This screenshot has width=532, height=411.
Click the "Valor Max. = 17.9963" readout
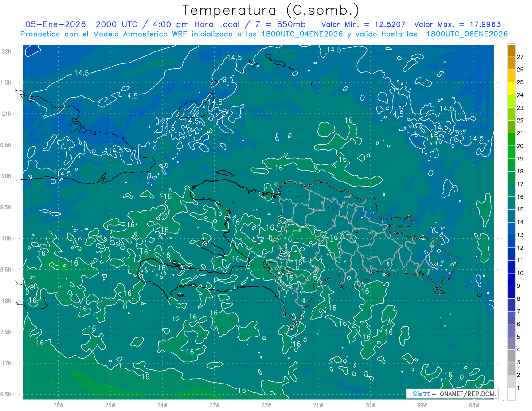click(x=457, y=24)
